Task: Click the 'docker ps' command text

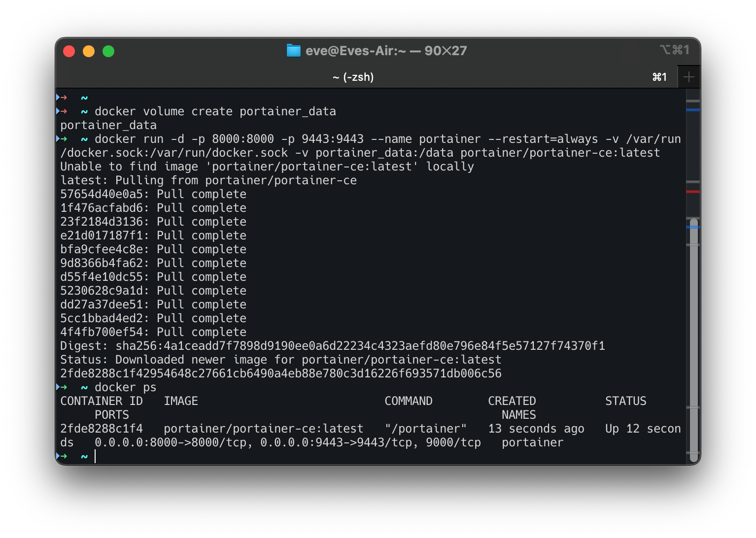Action: [126, 387]
